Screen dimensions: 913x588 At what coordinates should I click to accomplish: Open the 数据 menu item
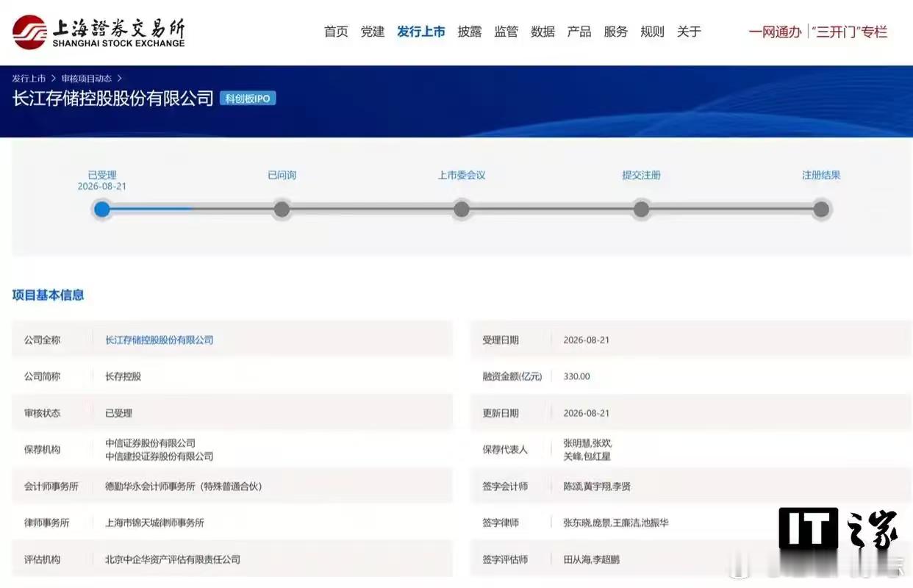tap(543, 32)
